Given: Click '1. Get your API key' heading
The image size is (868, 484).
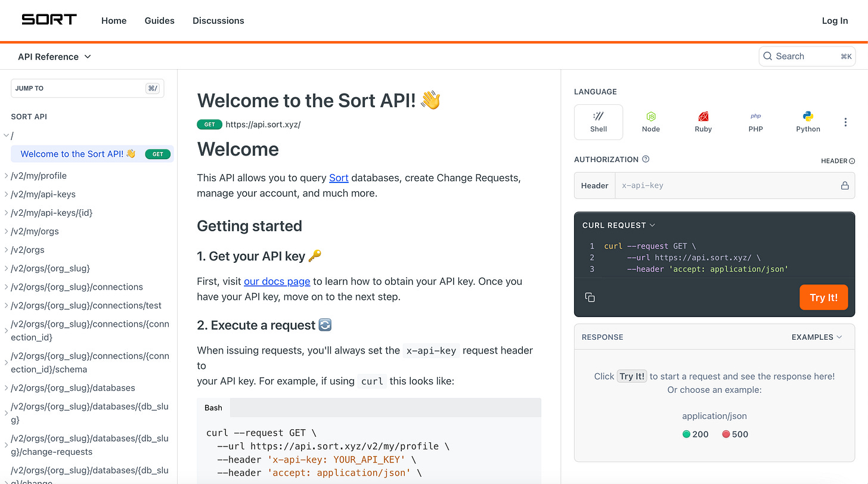Looking at the screenshot, I should coord(259,256).
